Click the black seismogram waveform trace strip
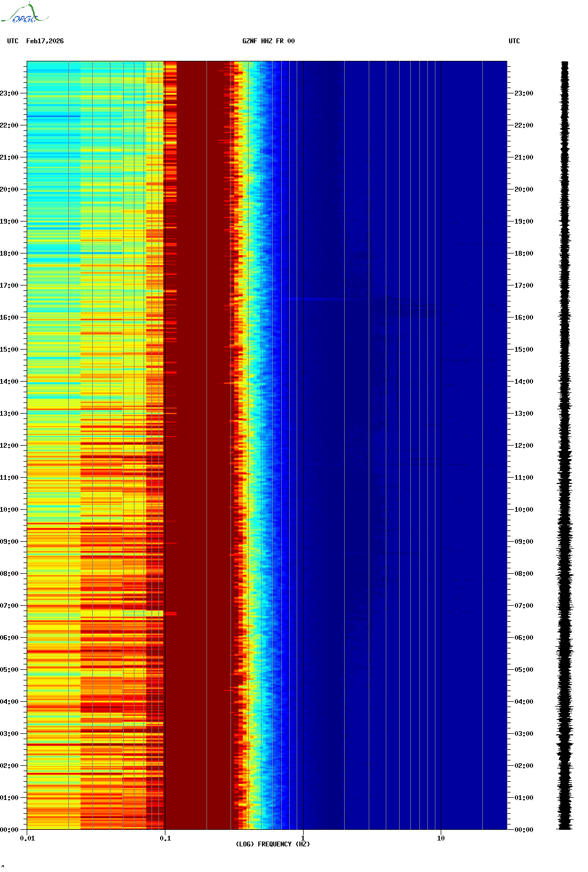The height and width of the screenshot is (872, 588). [565, 446]
